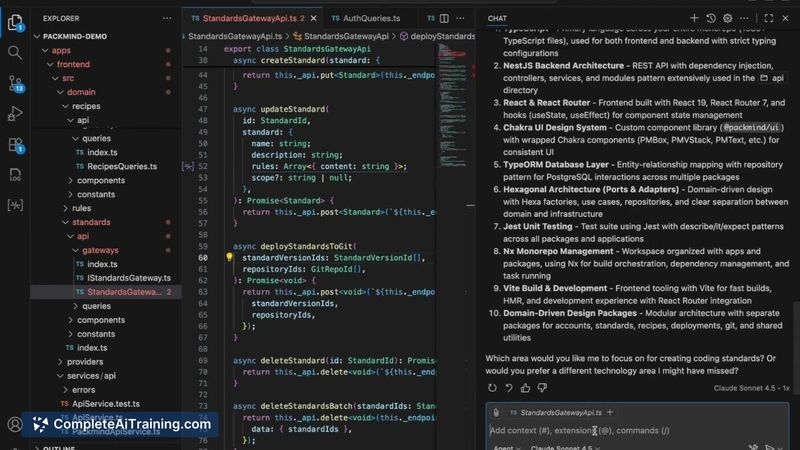Retry the last chat response
Screen dimensions: 800x450
point(492,388)
